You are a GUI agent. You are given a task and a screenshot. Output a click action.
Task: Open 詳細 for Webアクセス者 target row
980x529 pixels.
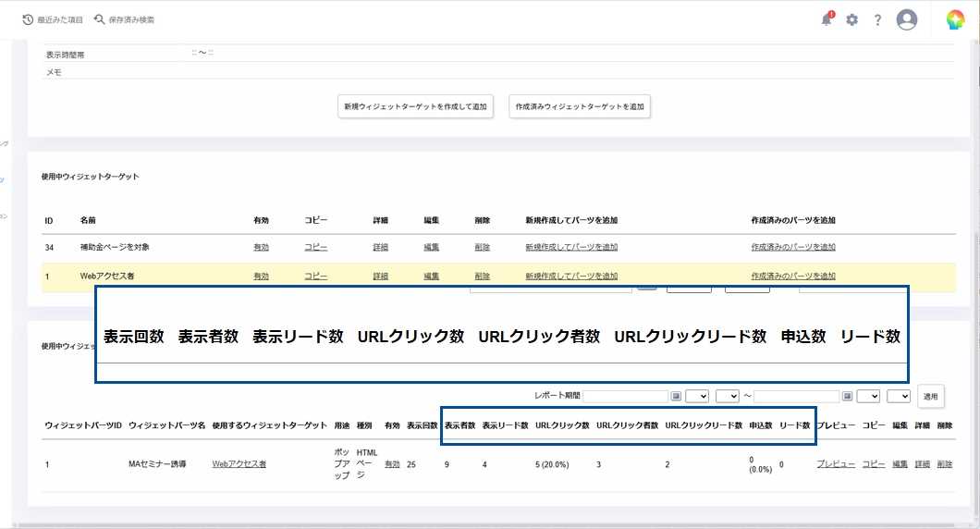pyautogui.click(x=381, y=277)
